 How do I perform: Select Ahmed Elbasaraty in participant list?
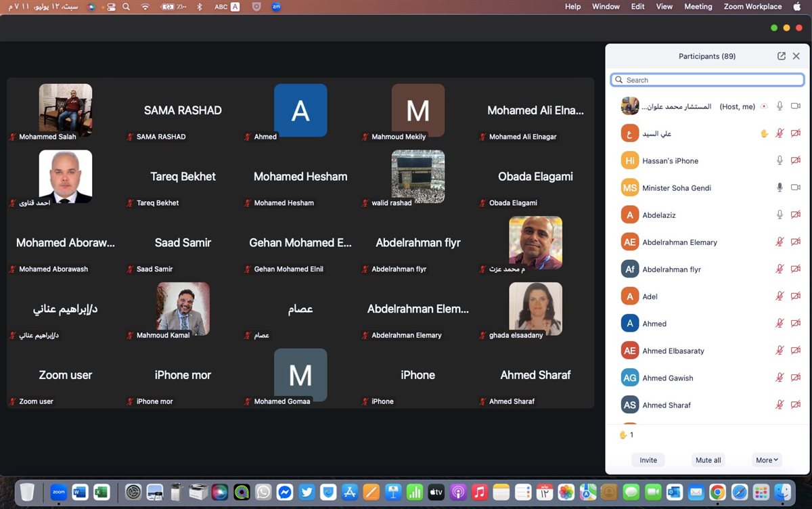(x=708, y=351)
